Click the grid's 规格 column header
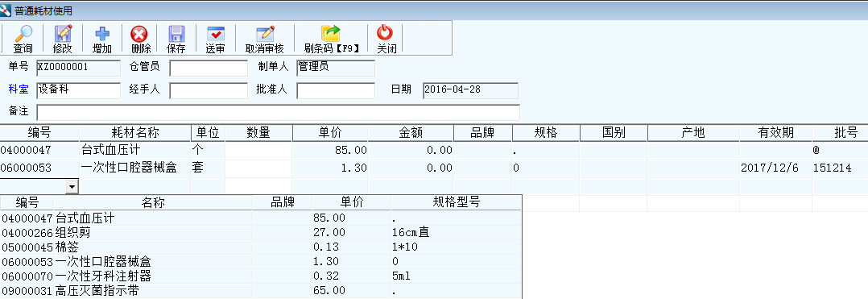Screen dimensions: 868x299 pos(546,133)
